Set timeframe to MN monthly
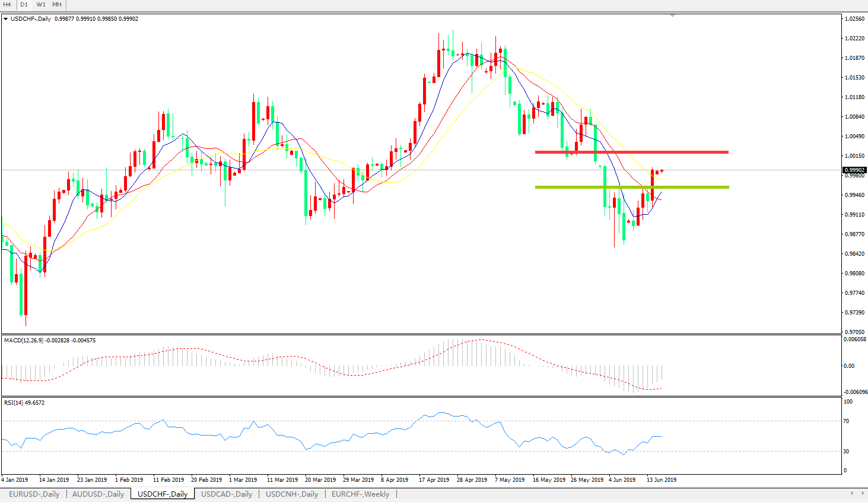 (x=57, y=5)
